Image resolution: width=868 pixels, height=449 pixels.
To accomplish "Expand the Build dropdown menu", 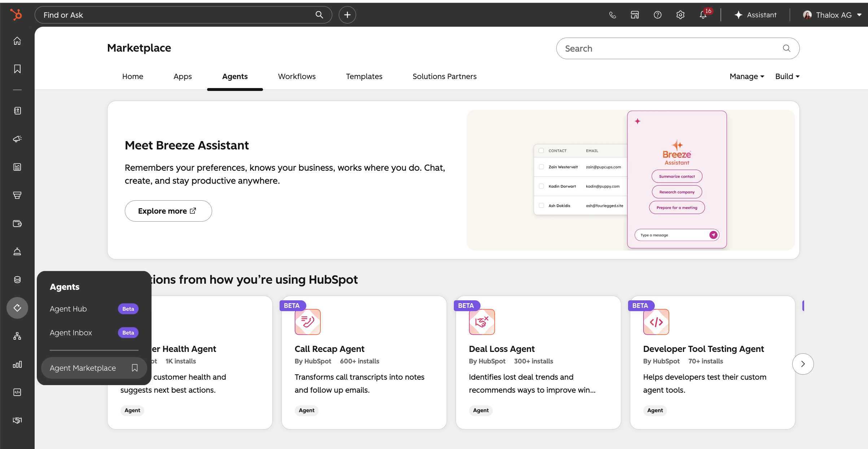I will (788, 77).
